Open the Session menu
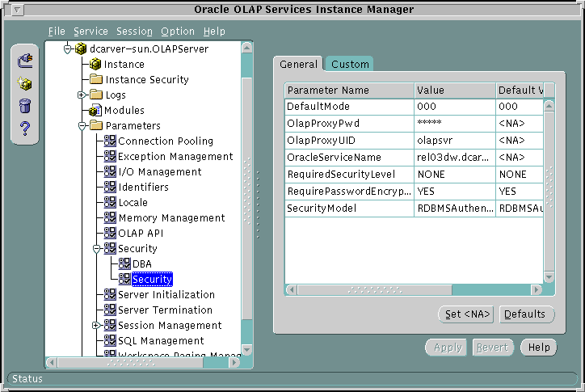Screen dimensions: 585x392 [134, 32]
